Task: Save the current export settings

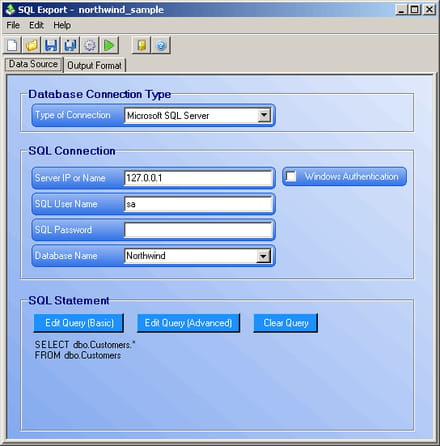Action: pos(51,45)
